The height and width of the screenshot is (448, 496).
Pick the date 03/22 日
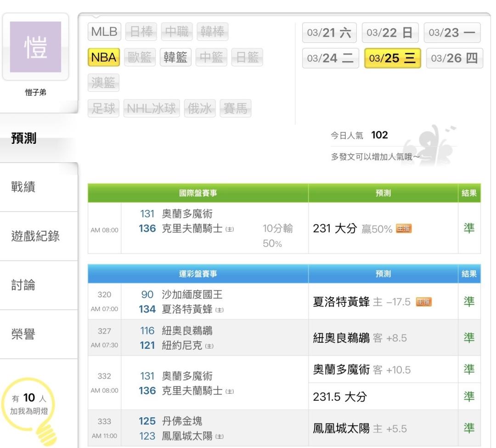pyautogui.click(x=390, y=33)
